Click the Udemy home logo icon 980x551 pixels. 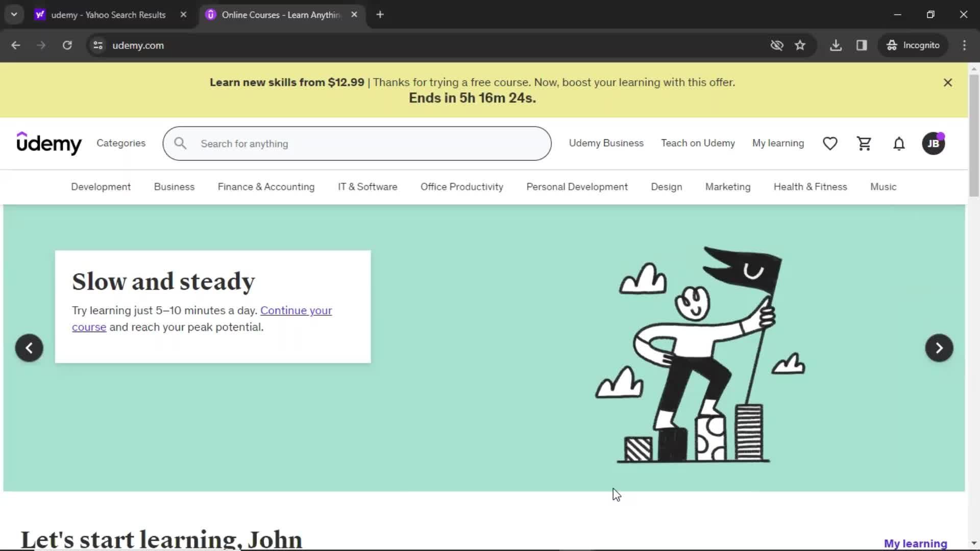click(49, 143)
